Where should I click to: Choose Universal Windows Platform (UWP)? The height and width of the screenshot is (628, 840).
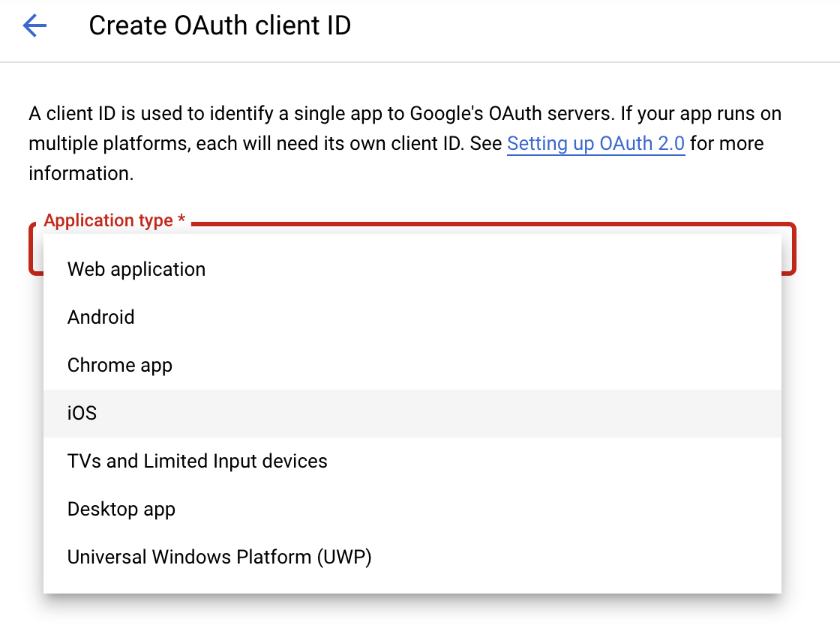(412, 558)
